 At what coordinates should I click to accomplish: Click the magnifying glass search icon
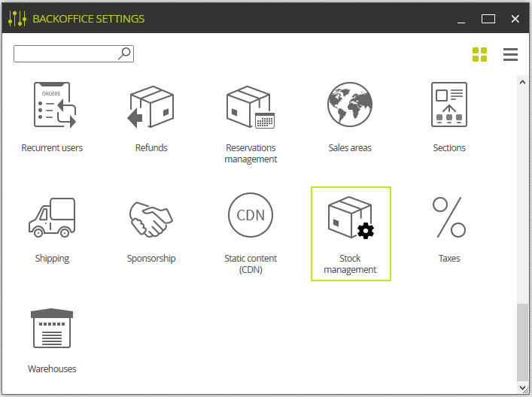[124, 53]
